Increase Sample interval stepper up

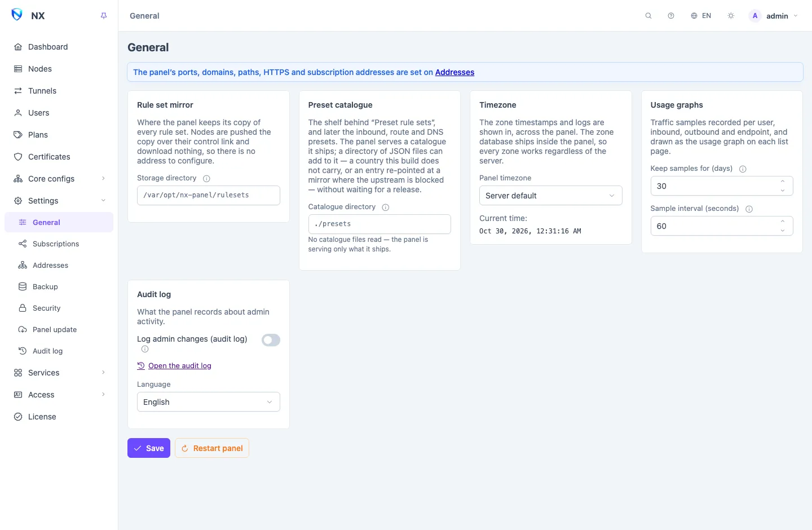783,222
